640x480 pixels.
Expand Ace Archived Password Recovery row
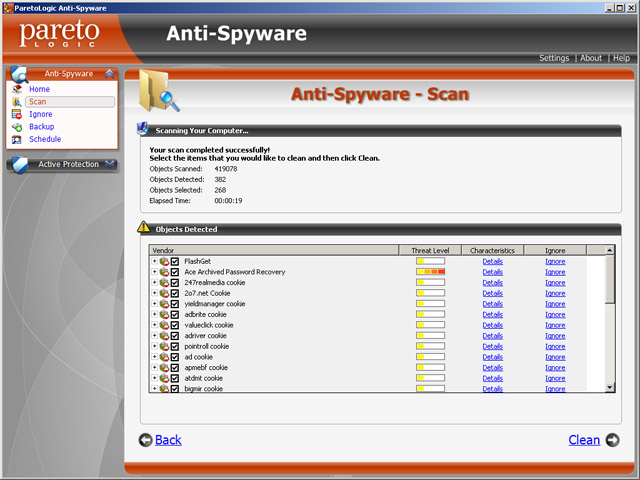point(155,271)
